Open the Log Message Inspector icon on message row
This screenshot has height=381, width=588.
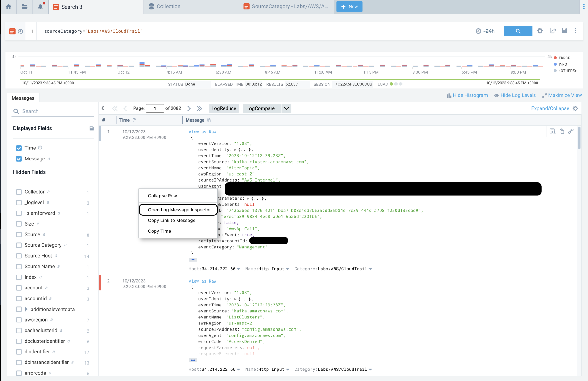(x=552, y=131)
